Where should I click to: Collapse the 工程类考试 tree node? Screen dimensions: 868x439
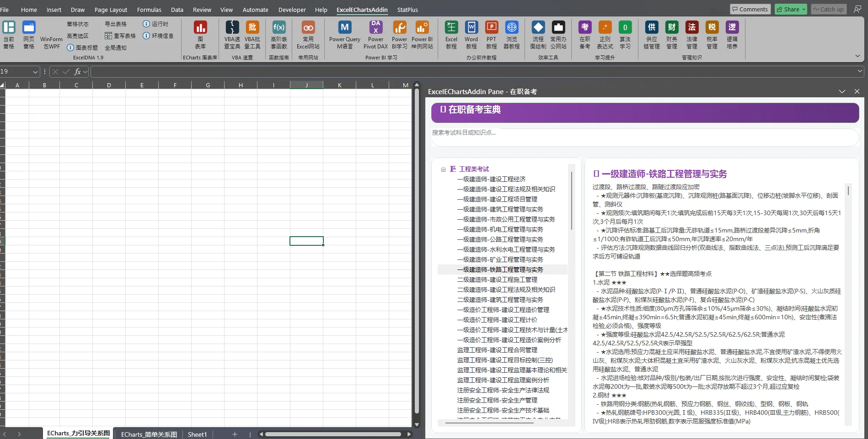pos(443,169)
